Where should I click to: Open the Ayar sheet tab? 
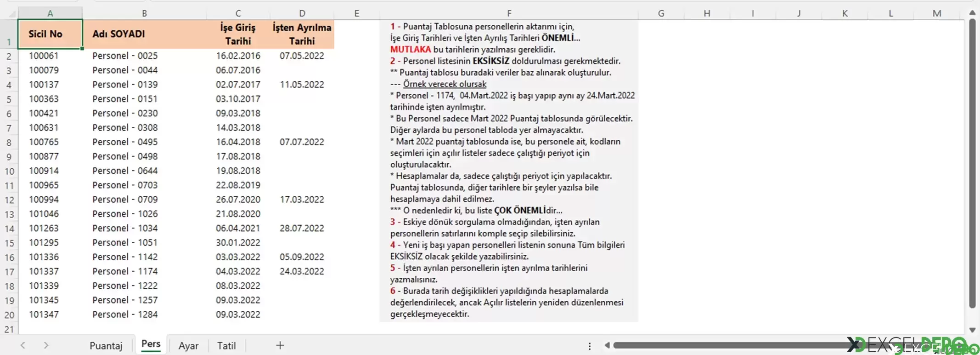(188, 346)
